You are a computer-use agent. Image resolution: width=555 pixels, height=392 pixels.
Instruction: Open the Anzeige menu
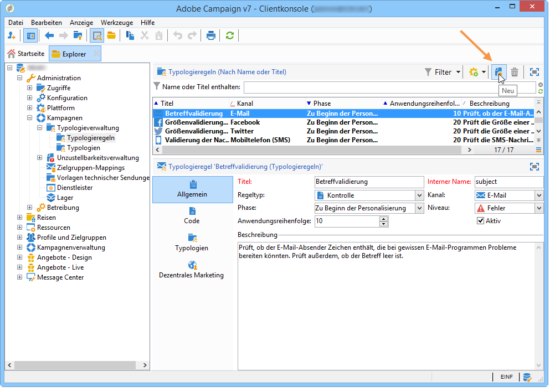[x=81, y=23]
